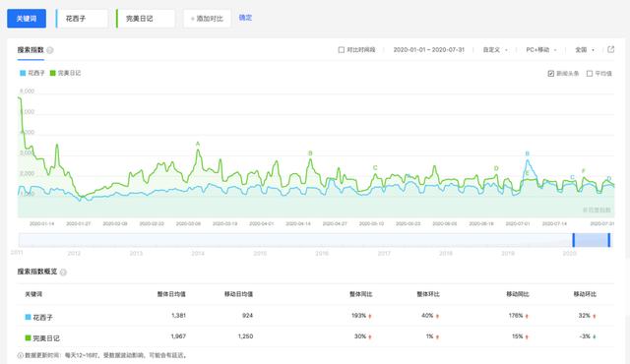The height and width of the screenshot is (364, 630).
Task: Click the blue 关键词 button
Action: (x=27, y=19)
